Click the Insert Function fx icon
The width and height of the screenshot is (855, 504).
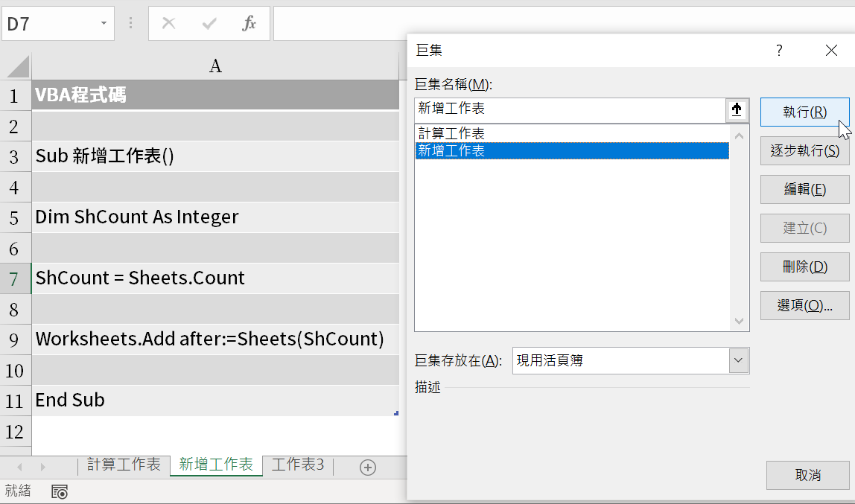pos(249,23)
